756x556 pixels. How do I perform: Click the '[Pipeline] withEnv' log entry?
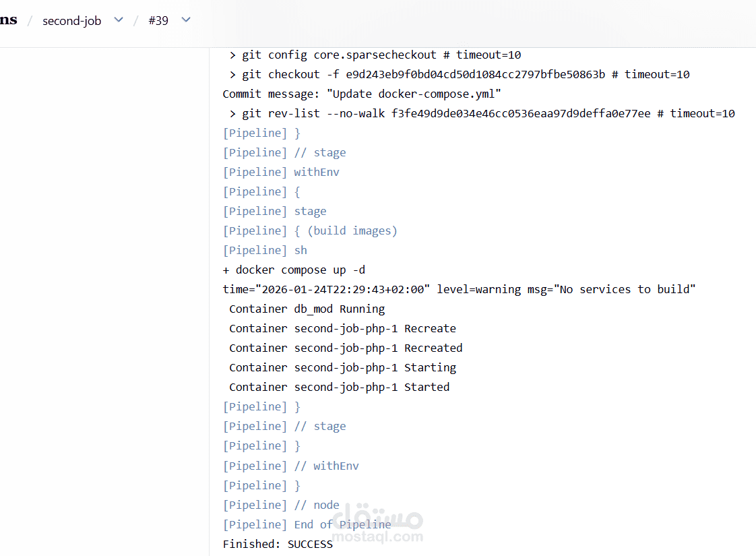pos(282,172)
